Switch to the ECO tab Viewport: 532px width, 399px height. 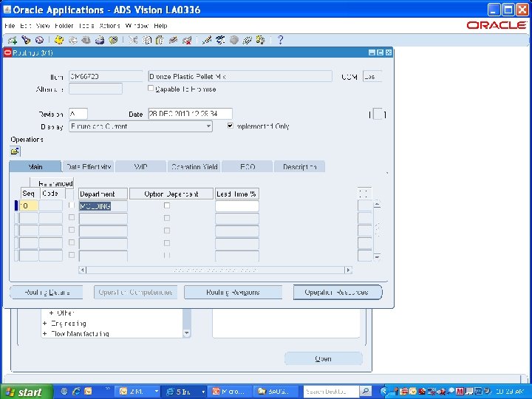248,166
